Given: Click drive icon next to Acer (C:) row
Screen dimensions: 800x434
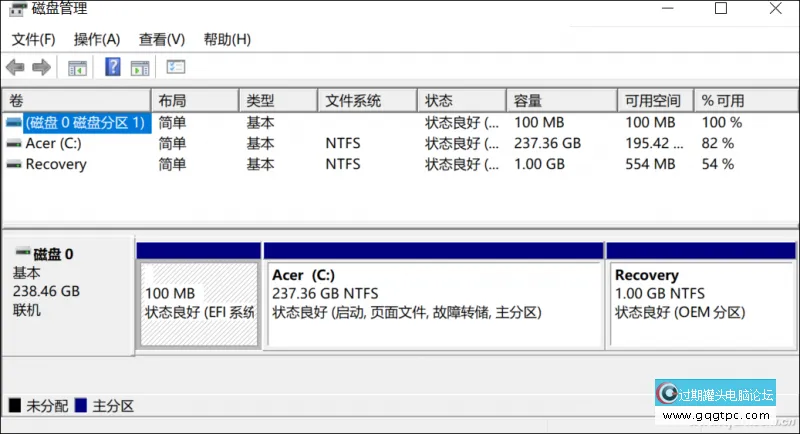Looking at the screenshot, I should [x=14, y=144].
